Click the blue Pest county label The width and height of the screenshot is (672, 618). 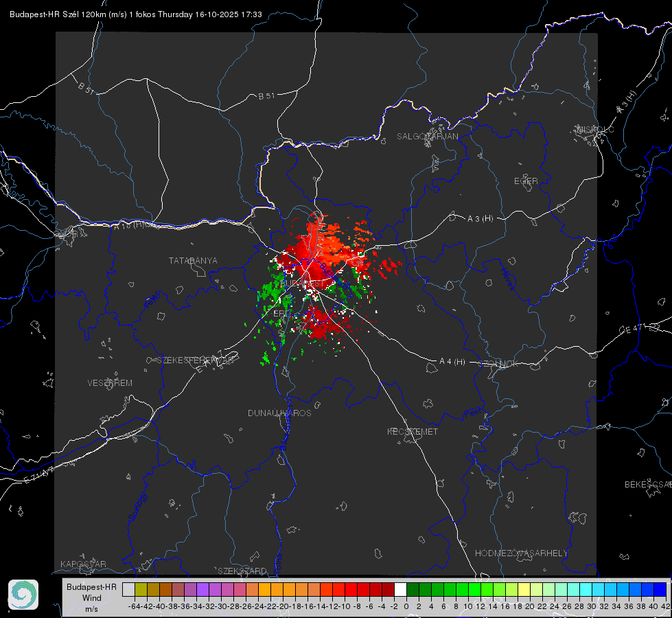[x=473, y=413]
